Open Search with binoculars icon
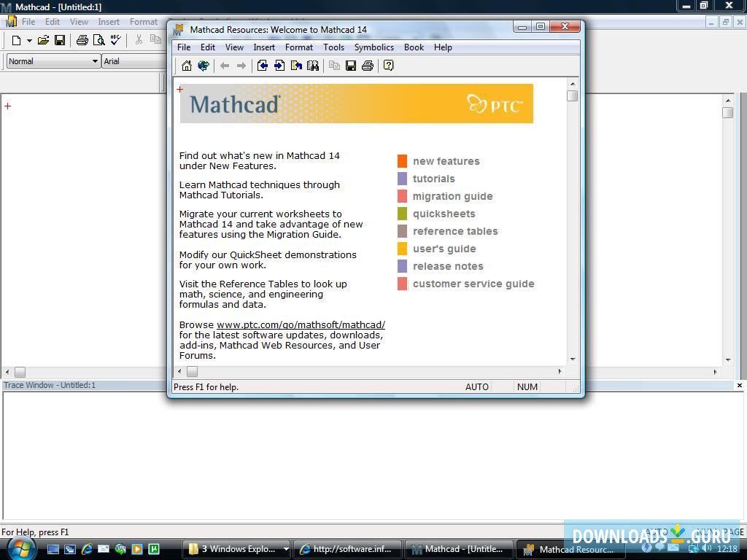Viewport: 747px width, 560px height. pyautogui.click(x=313, y=66)
